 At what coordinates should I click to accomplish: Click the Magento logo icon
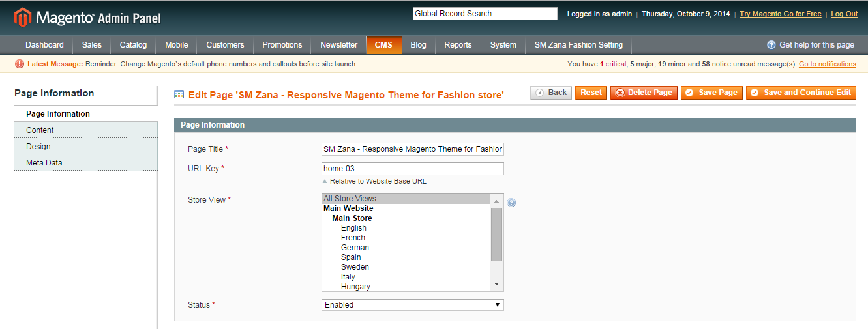(23, 18)
